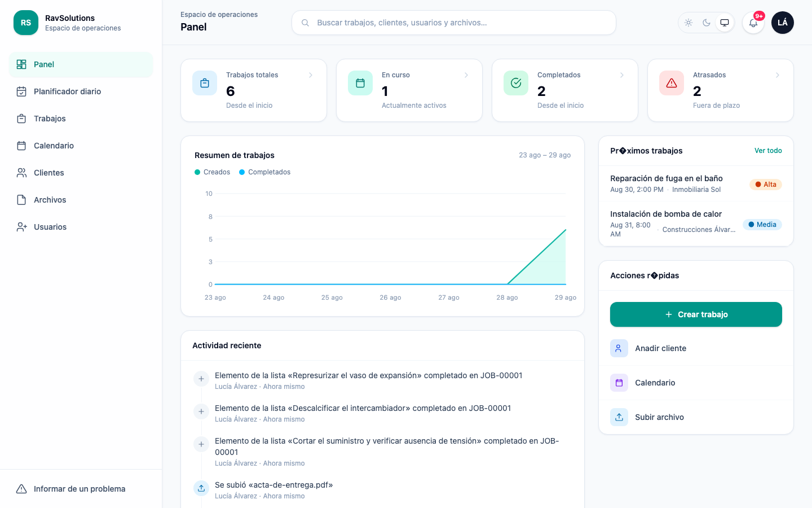This screenshot has height=508, width=812.
Task: Click the Alta priority badge
Action: pos(766,185)
